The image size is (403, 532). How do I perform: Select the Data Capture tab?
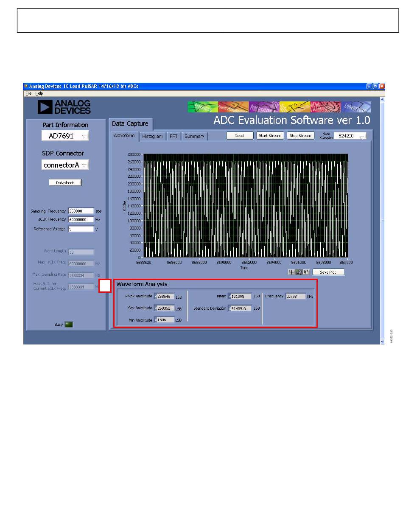tap(130, 123)
